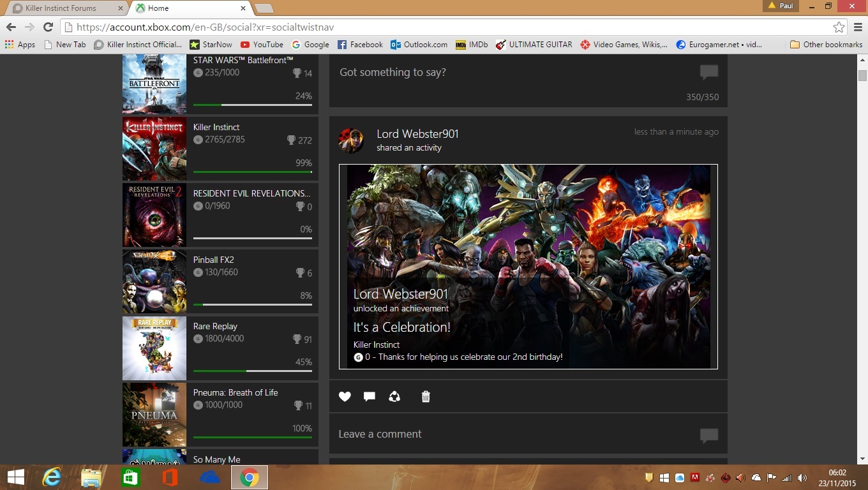Open File Explorer from the taskbar

(x=91, y=477)
